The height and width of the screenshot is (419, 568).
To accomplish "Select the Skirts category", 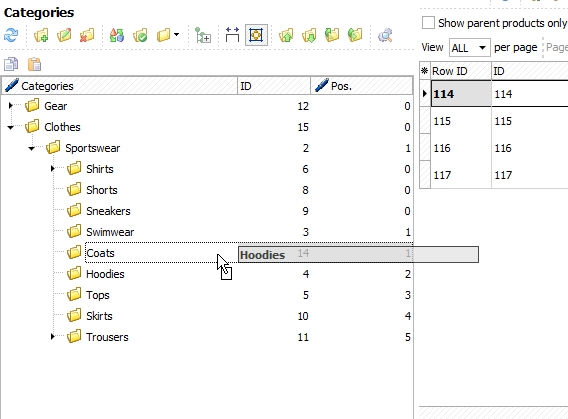I will tap(99, 316).
